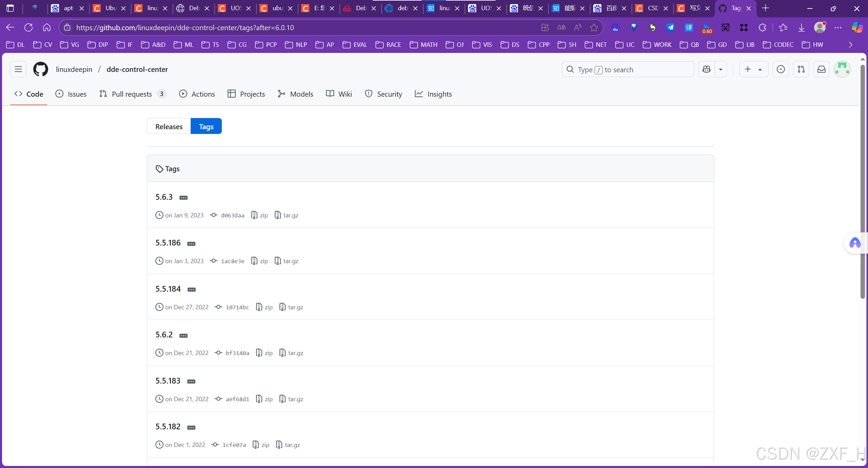Open the Edge Copilot sidebar icon
868x468 pixels.
[x=857, y=27]
